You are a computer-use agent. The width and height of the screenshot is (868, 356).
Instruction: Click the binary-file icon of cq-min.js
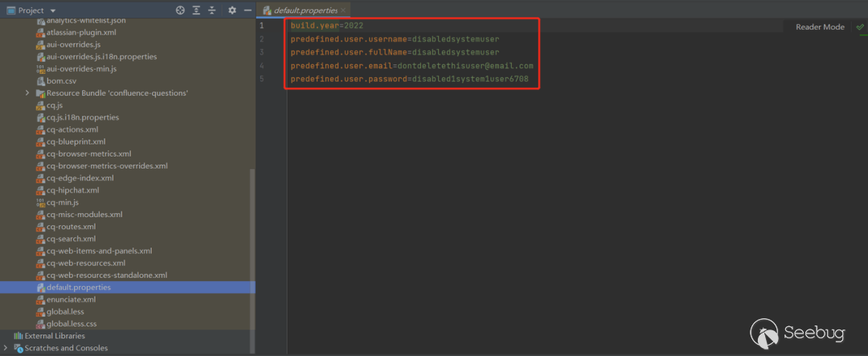40,202
